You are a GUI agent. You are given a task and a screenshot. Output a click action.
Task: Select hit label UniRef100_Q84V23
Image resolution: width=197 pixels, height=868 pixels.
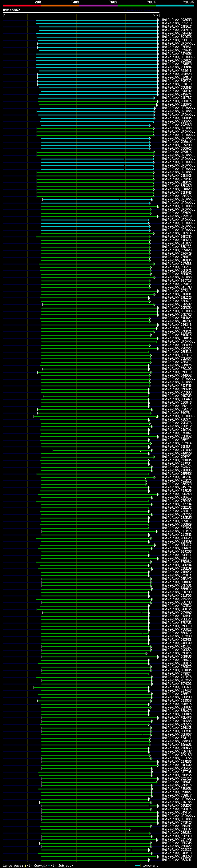click(x=177, y=74)
